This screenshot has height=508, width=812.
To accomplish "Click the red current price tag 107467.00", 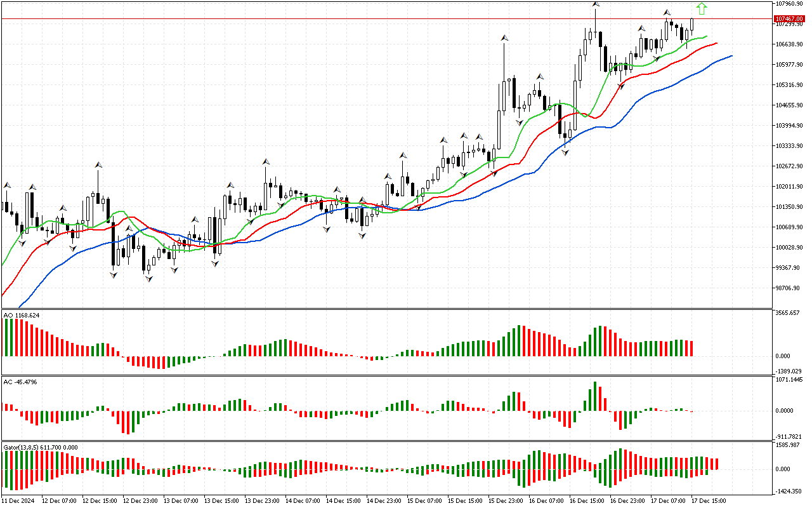I will tap(790, 19).
